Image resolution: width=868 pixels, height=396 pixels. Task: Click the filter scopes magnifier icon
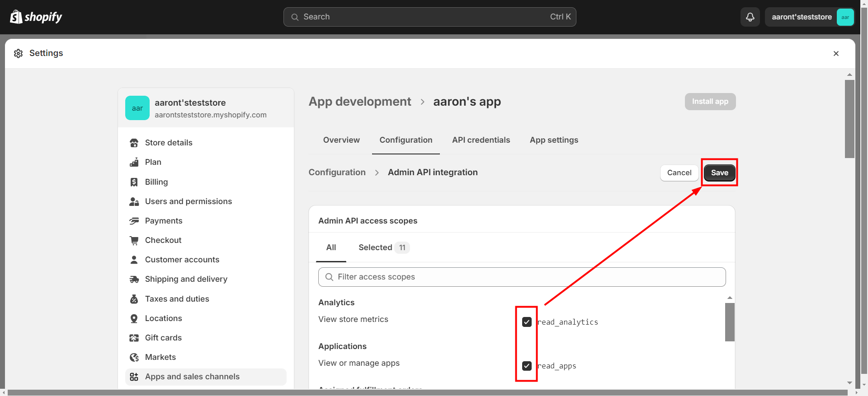point(330,277)
